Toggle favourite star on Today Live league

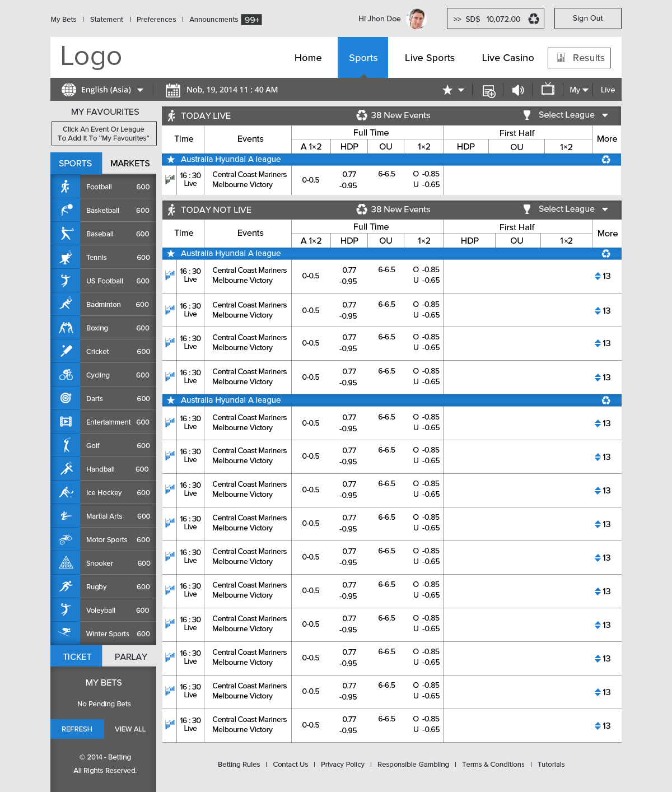[x=171, y=160]
